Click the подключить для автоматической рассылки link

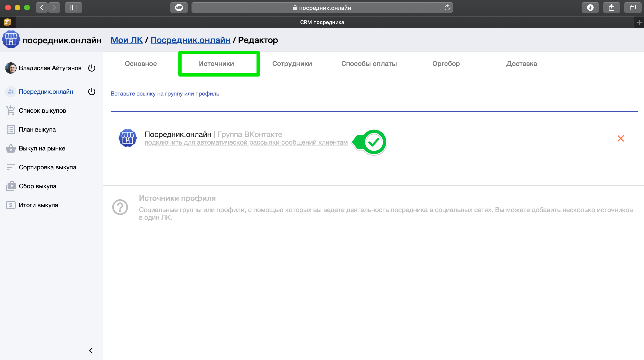(x=246, y=142)
